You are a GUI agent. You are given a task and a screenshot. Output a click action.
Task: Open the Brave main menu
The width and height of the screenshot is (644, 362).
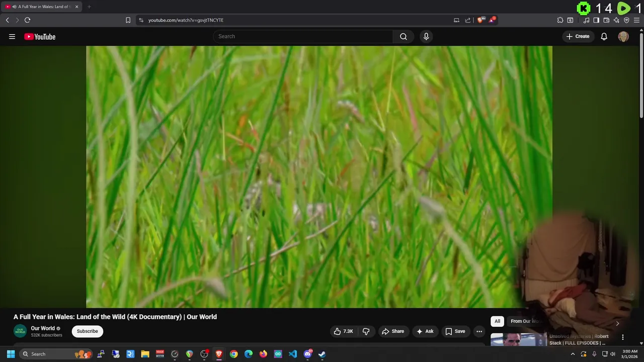click(x=637, y=20)
